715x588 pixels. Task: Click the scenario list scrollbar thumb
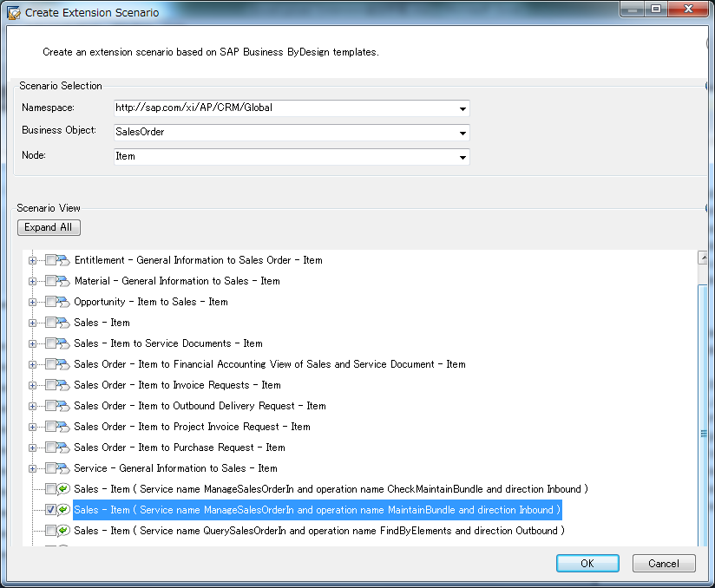703,415
